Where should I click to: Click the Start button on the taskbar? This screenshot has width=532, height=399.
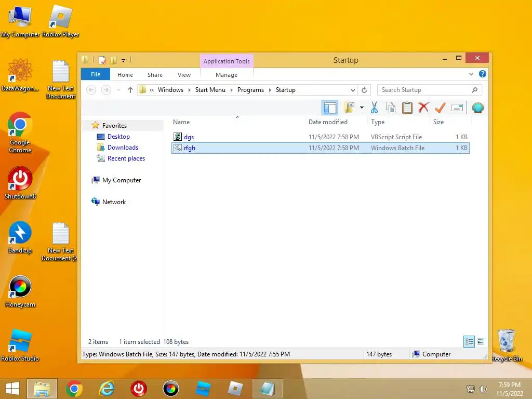point(12,389)
